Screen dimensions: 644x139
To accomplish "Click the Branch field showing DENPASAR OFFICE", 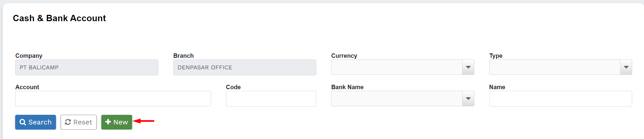I will [x=244, y=67].
